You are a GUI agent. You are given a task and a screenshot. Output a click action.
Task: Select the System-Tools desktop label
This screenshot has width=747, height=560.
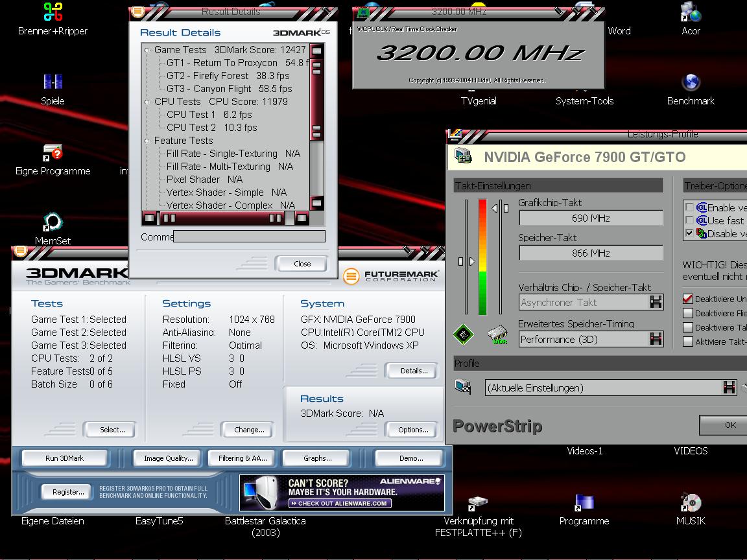(584, 101)
